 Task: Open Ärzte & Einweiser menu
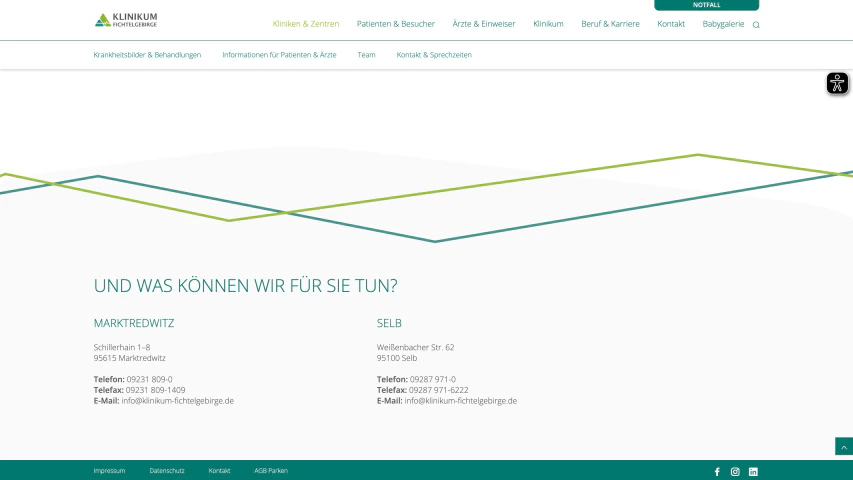484,24
